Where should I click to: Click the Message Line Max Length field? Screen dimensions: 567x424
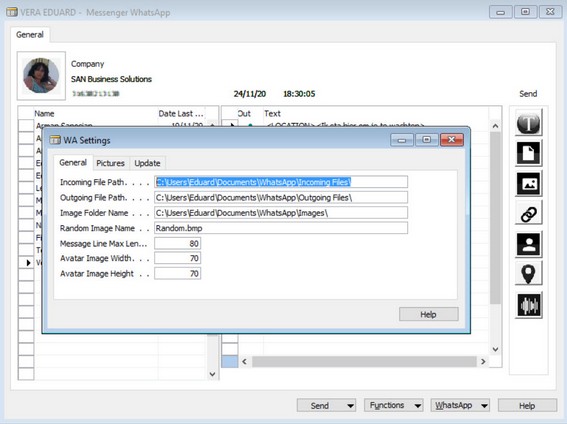pos(178,243)
